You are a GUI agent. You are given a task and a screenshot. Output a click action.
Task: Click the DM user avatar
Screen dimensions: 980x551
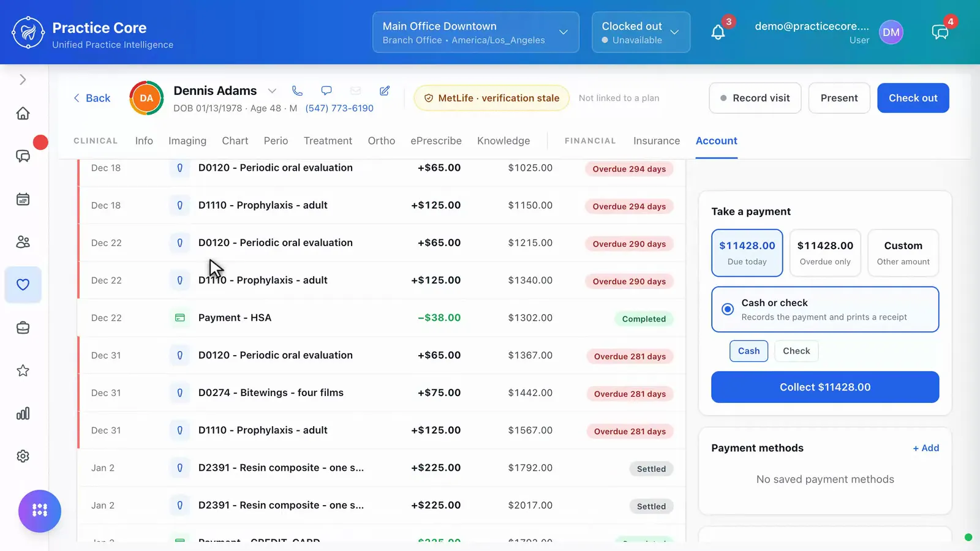[x=891, y=32]
